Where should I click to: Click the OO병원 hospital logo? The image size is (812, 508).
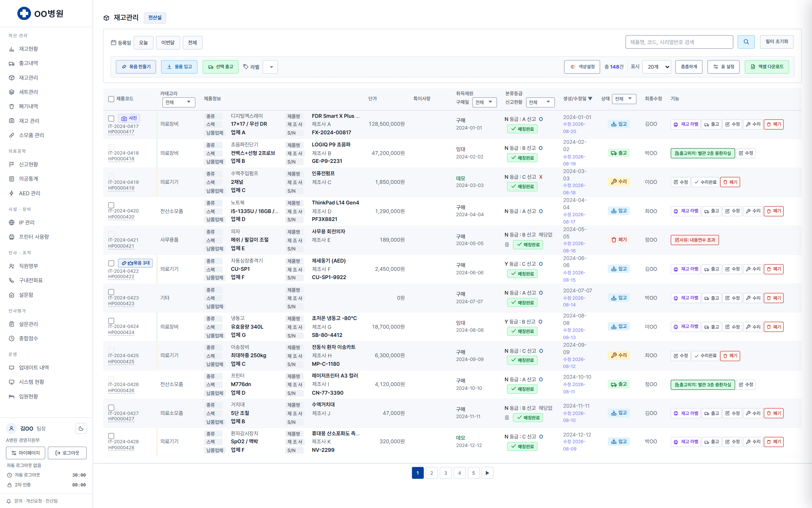[40, 13]
